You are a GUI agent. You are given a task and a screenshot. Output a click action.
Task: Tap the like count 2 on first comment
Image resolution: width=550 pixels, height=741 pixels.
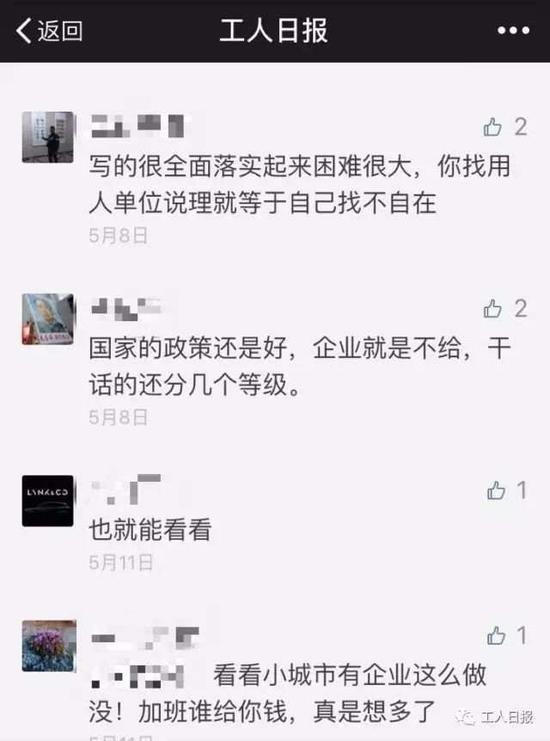521,127
